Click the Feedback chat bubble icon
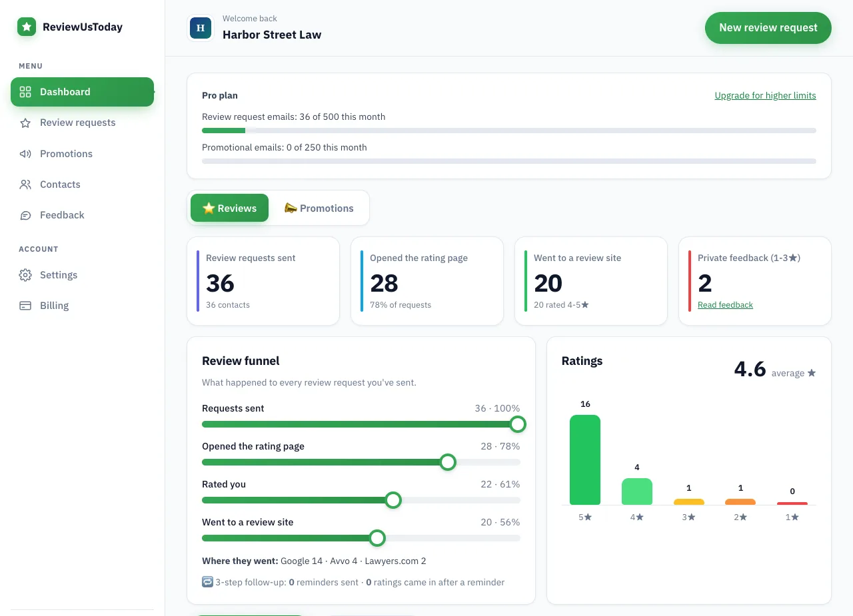This screenshot has height=616, width=853. 25,215
